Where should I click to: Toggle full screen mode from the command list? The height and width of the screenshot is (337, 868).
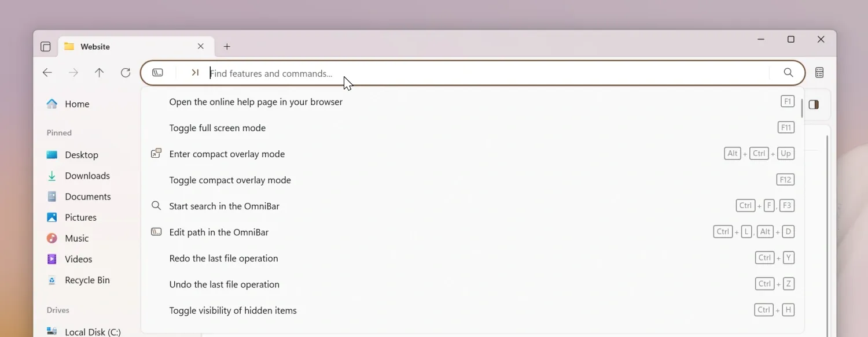coord(218,128)
